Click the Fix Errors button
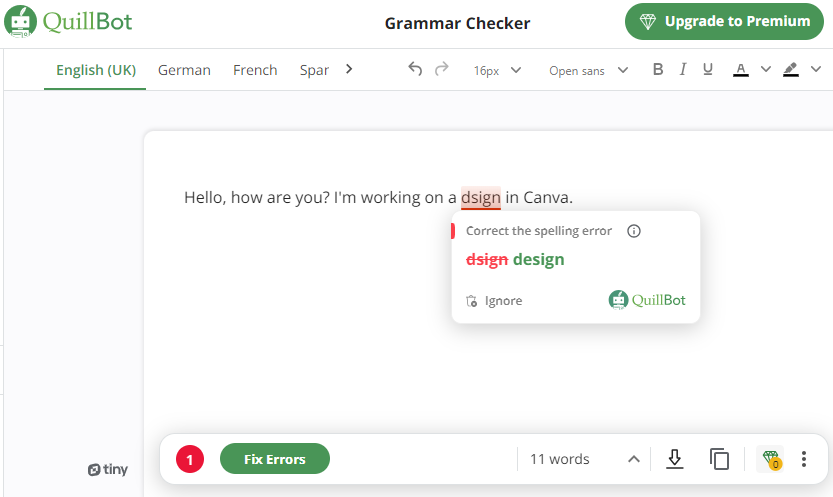833x497 pixels. click(275, 459)
